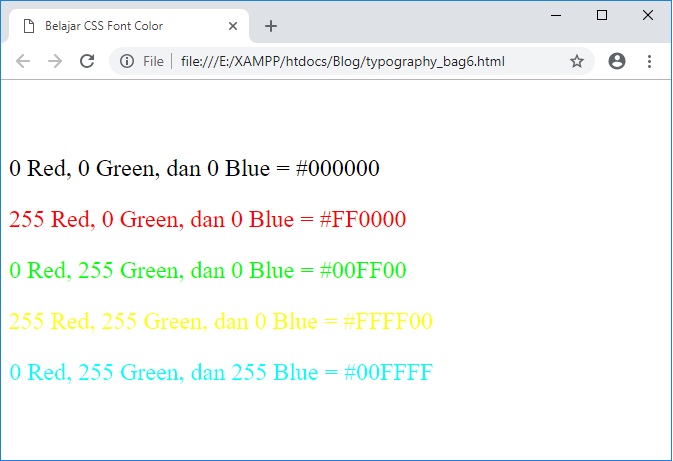Click the yellow text line ending in #FFFF00
Screen dimensions: 673x461
220,321
